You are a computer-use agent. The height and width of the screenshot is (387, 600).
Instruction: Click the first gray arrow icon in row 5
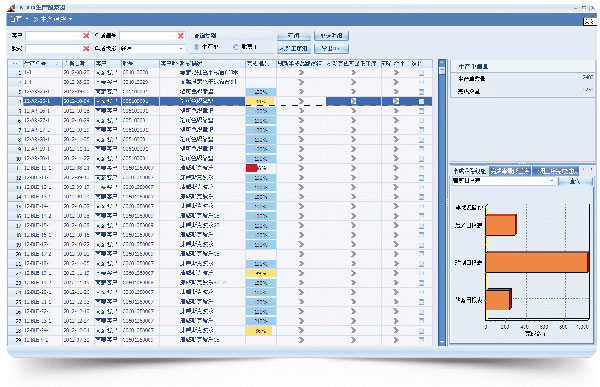[301, 111]
